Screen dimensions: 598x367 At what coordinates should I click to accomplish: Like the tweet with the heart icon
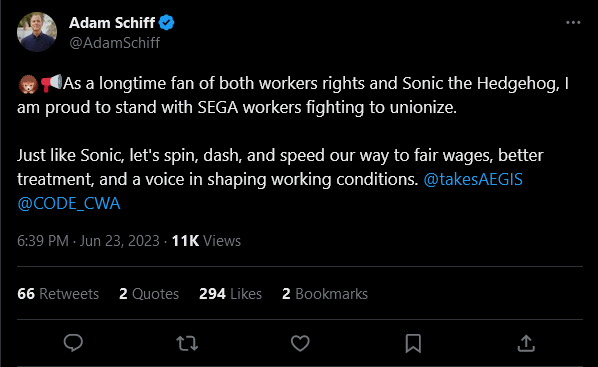coord(300,343)
